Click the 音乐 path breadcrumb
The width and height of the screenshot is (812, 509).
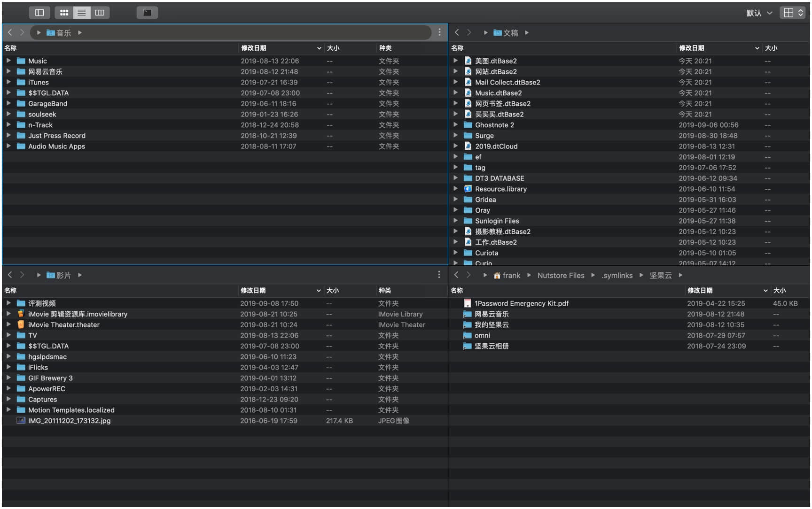point(59,33)
